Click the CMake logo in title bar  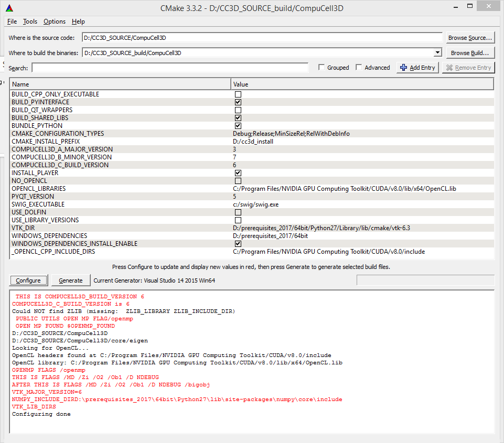(10, 8)
